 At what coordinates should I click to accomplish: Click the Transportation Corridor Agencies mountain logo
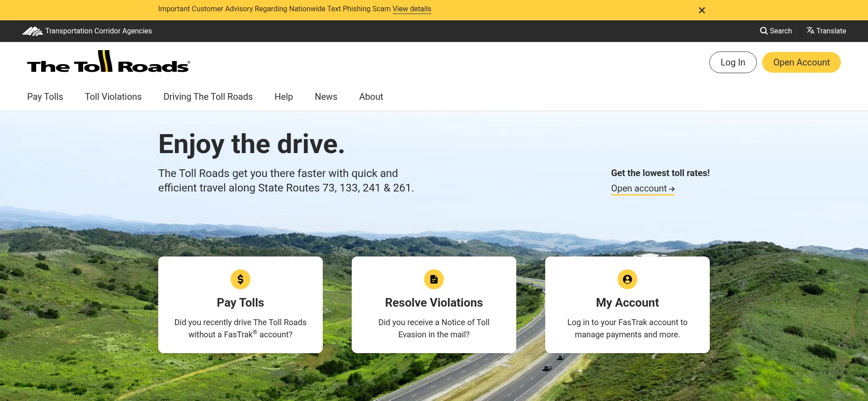pyautogui.click(x=32, y=31)
